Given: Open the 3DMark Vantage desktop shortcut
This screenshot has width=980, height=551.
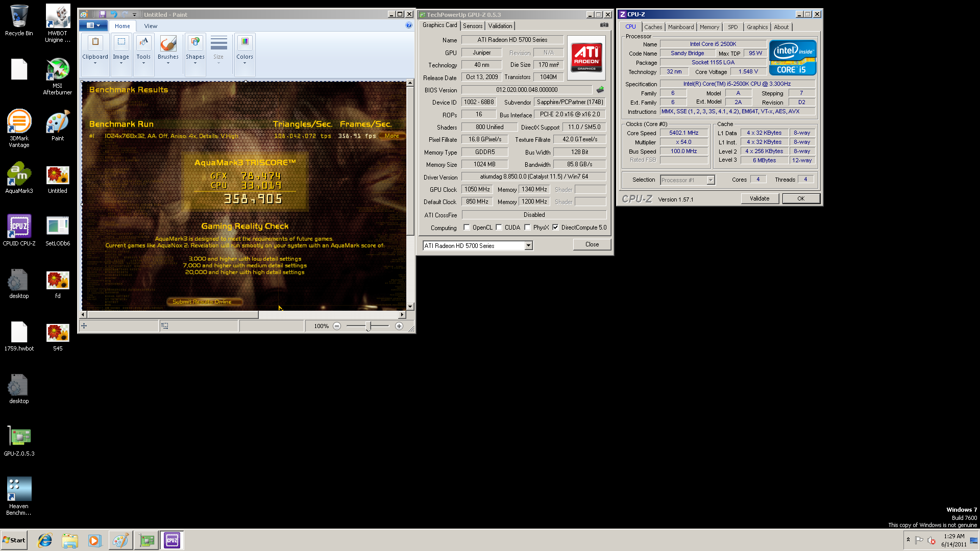Looking at the screenshot, I should click(19, 129).
